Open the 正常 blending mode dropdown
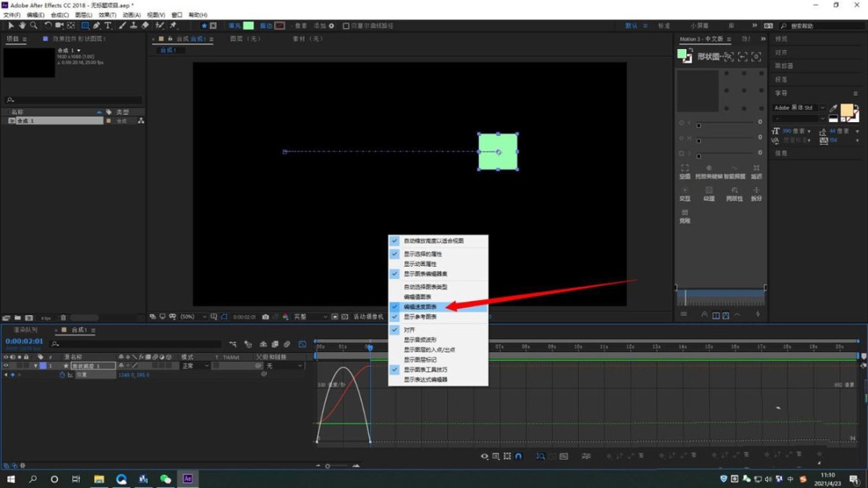 [x=195, y=366]
